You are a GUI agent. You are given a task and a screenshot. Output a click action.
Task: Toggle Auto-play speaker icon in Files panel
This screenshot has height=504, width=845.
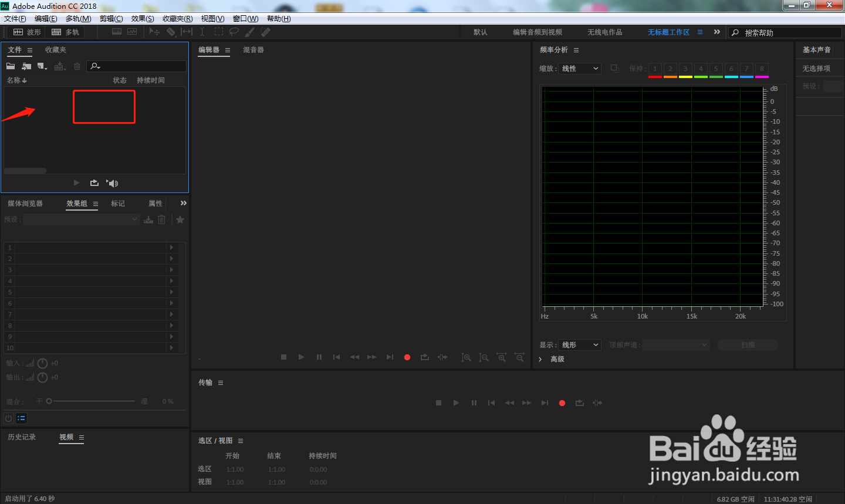[112, 183]
